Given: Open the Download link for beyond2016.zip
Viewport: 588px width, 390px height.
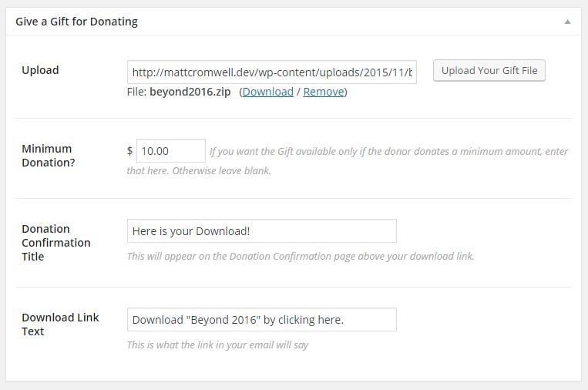Looking at the screenshot, I should [x=267, y=92].
